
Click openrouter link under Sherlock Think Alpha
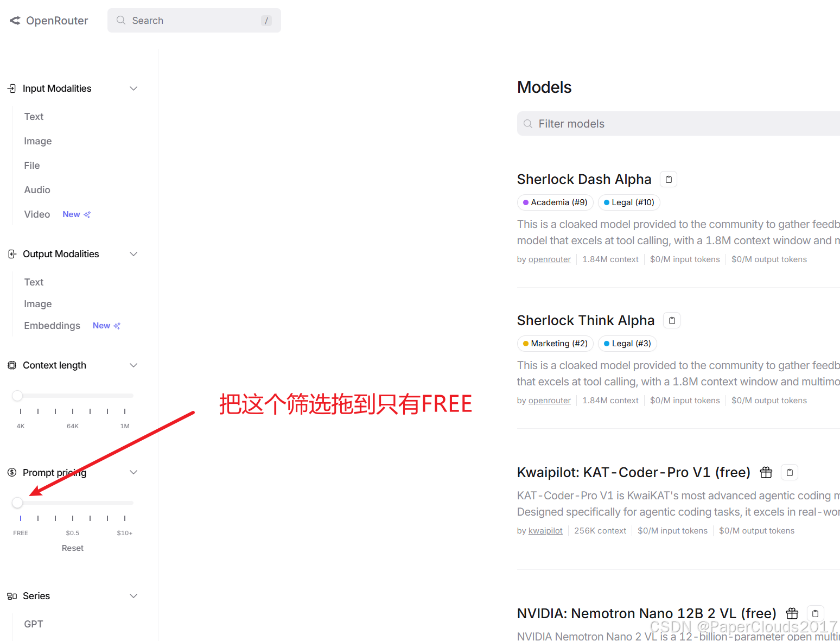click(x=550, y=401)
